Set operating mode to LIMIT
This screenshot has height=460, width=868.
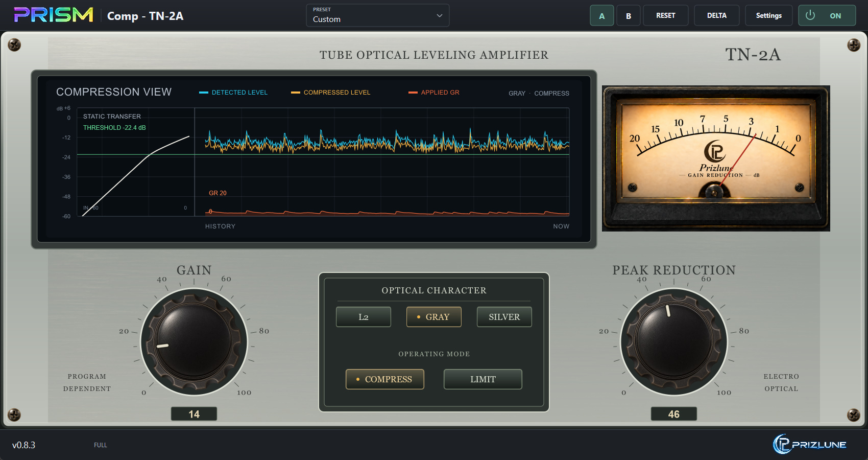(x=483, y=379)
